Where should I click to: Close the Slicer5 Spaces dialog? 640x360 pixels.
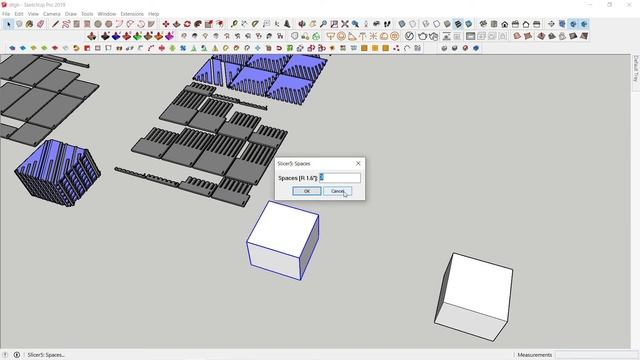pos(358,163)
